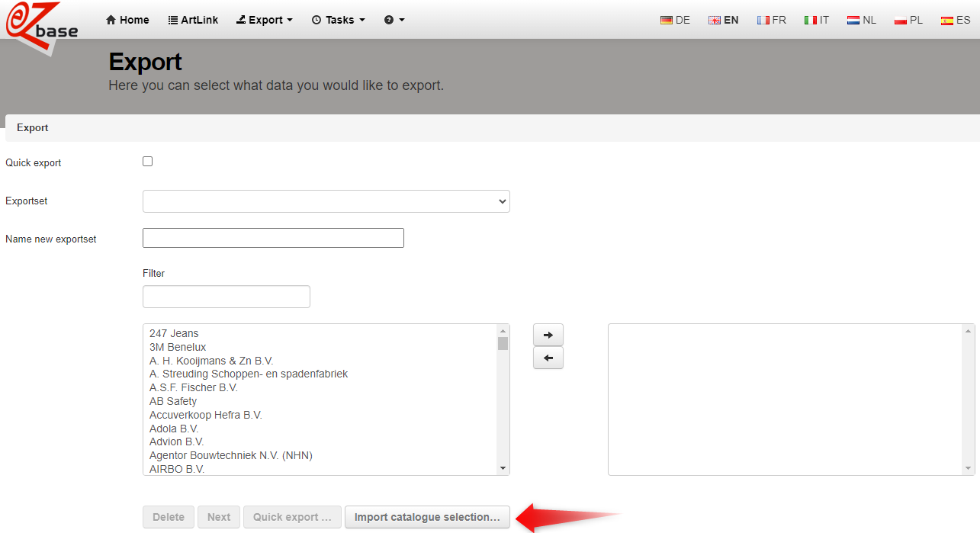Image resolution: width=980 pixels, height=533 pixels.
Task: Click Import catalogue selection... button
Action: (427, 517)
